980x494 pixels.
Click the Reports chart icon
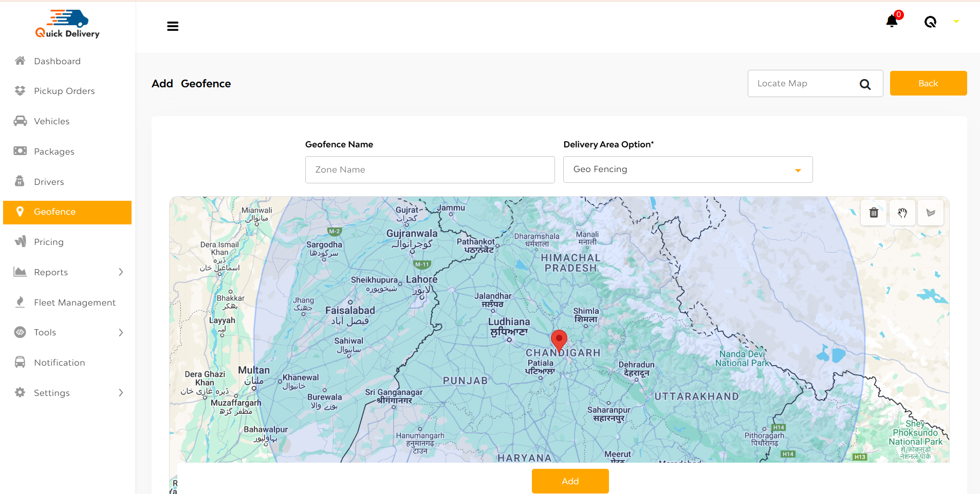20,272
